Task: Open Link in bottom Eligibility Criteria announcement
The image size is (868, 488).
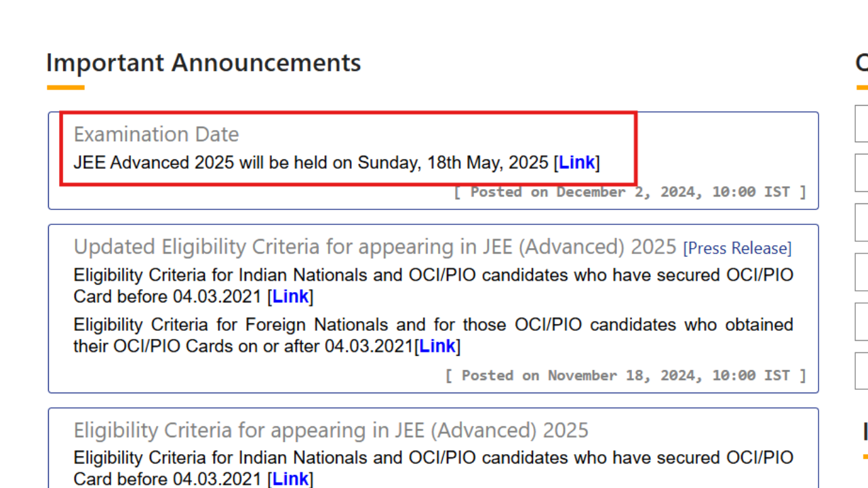Action: click(290, 479)
